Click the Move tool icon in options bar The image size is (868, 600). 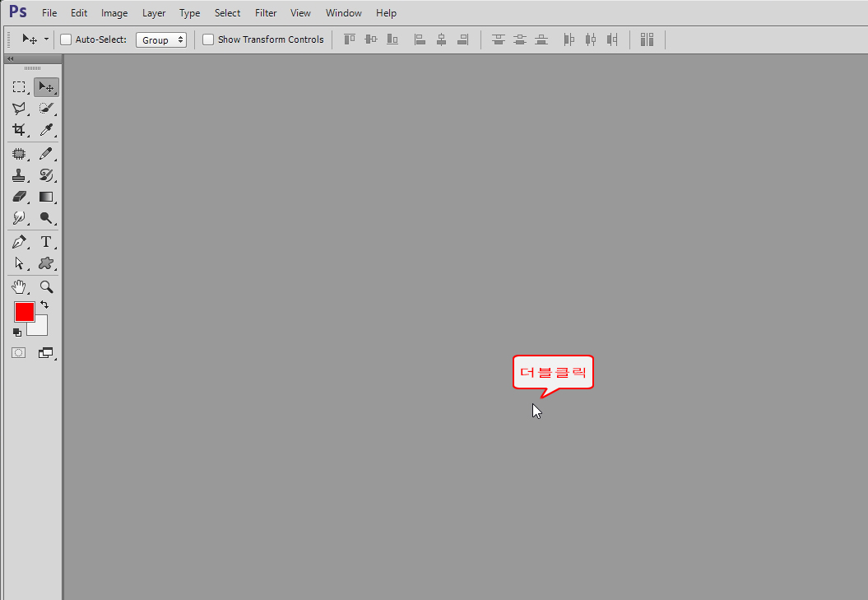[x=30, y=40]
